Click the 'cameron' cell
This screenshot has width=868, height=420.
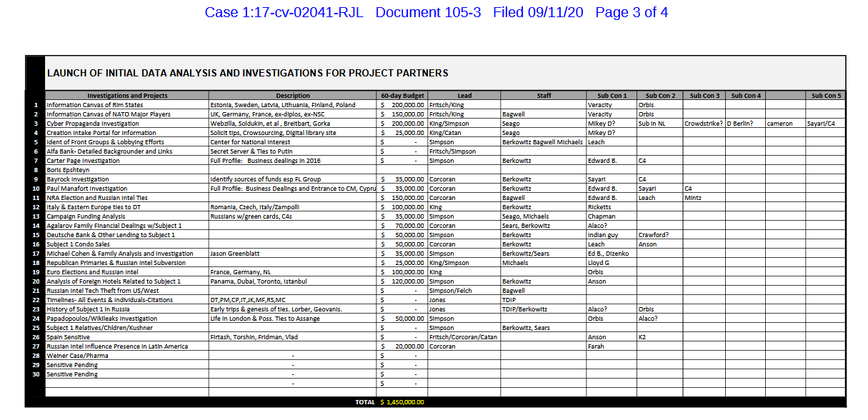pyautogui.click(x=785, y=124)
